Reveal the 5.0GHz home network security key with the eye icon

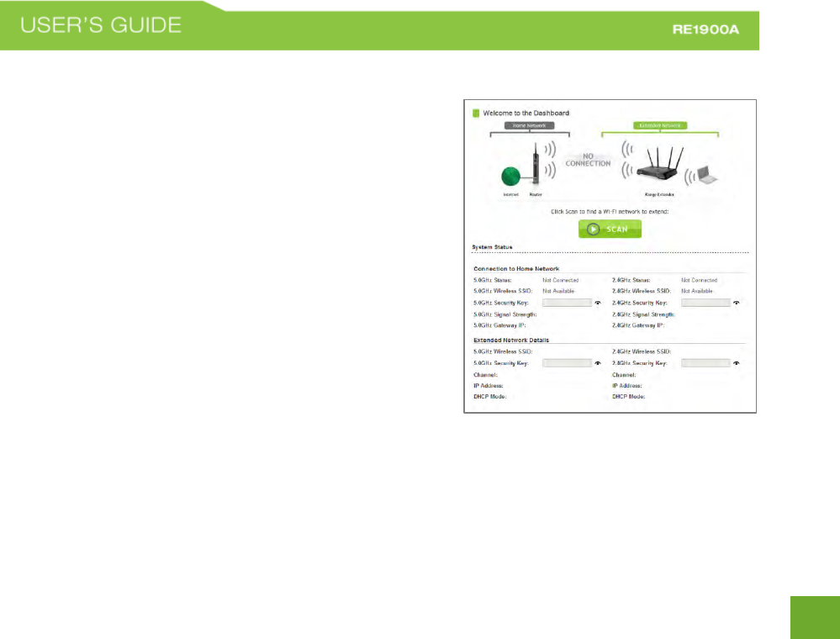pos(598,303)
